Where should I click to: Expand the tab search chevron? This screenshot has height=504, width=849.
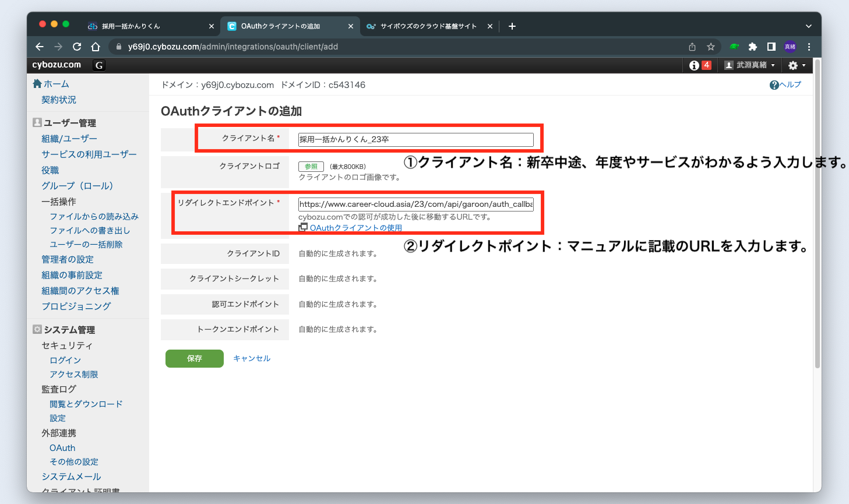click(x=808, y=26)
